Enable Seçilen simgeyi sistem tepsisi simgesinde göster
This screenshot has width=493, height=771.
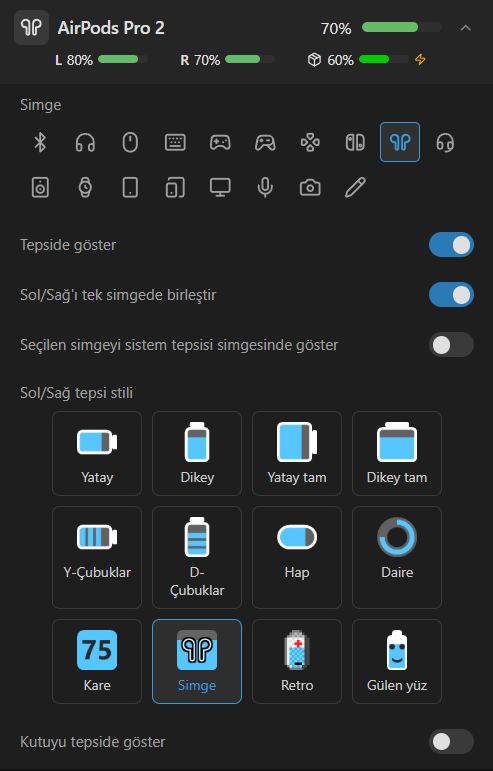point(451,345)
